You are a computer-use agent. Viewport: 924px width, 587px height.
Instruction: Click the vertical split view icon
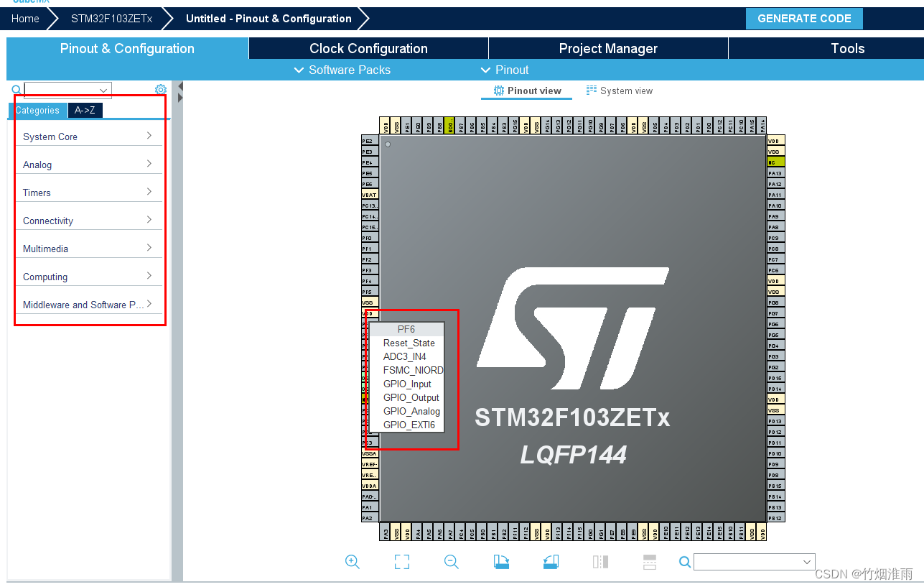pyautogui.click(x=600, y=562)
